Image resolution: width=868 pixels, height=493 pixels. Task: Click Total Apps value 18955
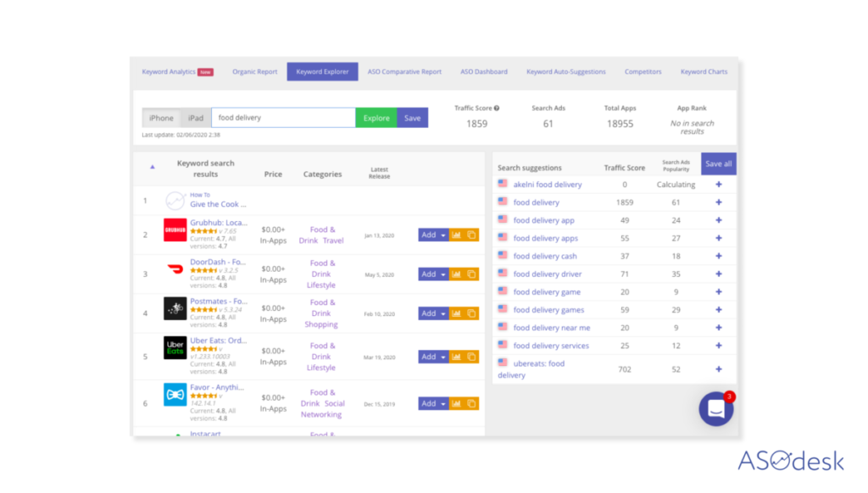click(x=620, y=124)
